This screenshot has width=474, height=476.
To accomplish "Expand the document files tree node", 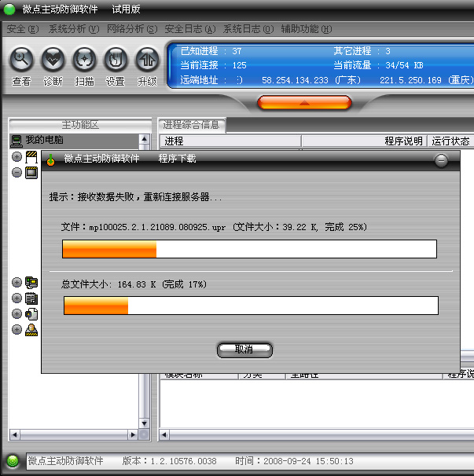I will [x=17, y=313].
